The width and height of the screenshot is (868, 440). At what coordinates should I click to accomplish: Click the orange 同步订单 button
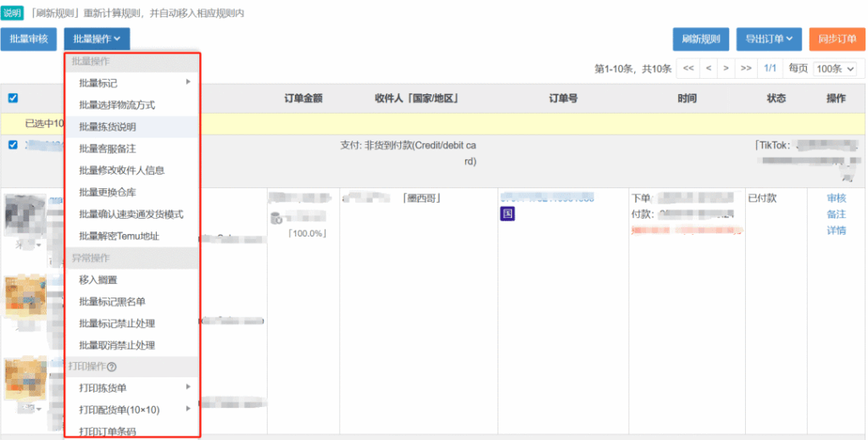[x=836, y=38]
